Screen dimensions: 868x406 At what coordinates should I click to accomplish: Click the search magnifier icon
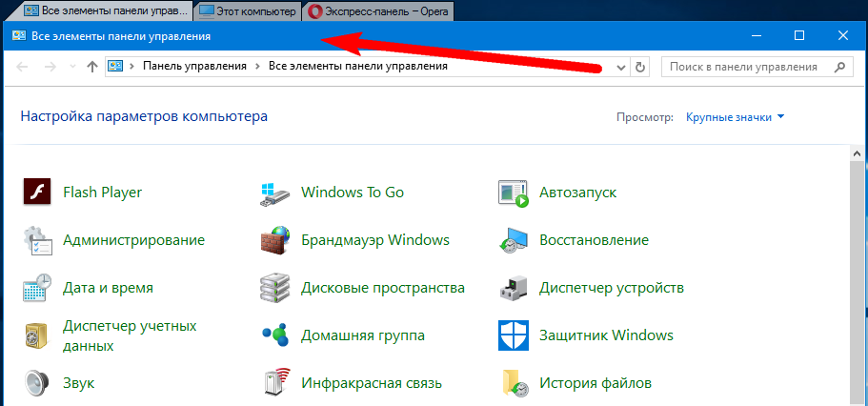pos(839,67)
